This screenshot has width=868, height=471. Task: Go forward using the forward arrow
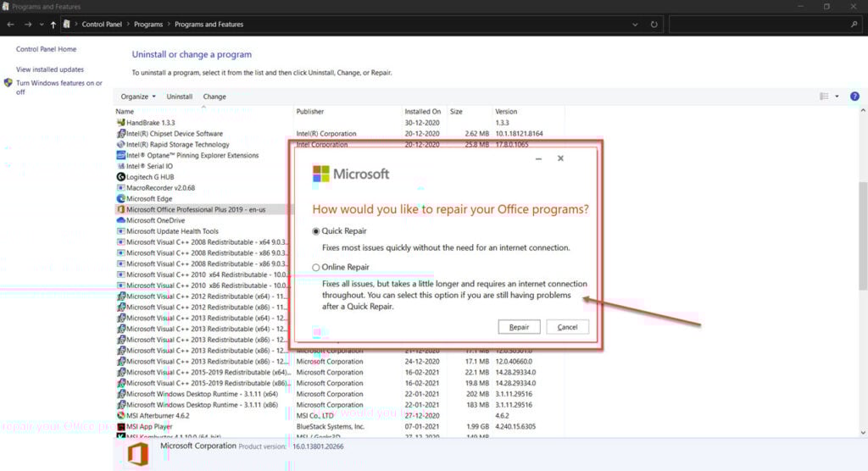pyautogui.click(x=28, y=25)
